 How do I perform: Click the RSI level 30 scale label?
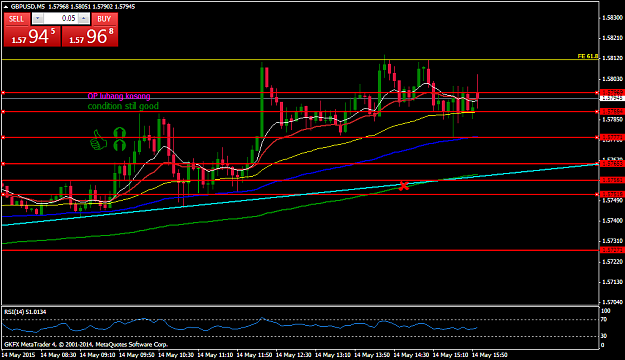pos(604,336)
